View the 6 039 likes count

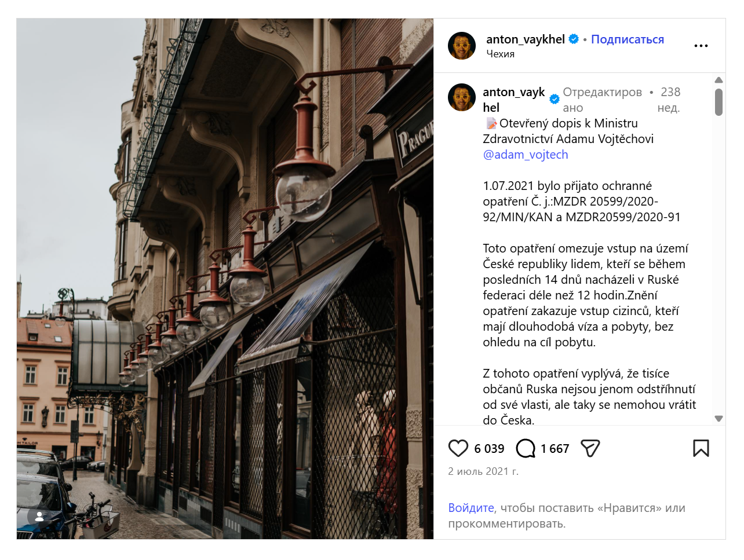click(x=489, y=449)
